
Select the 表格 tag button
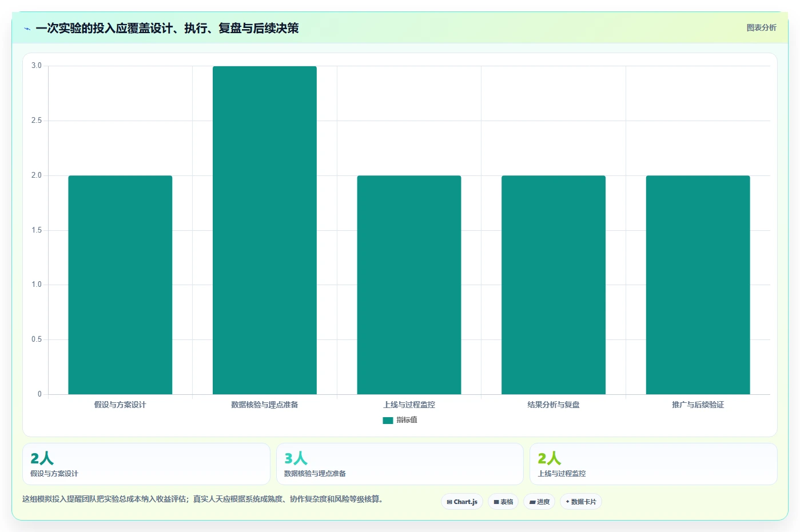pos(503,502)
